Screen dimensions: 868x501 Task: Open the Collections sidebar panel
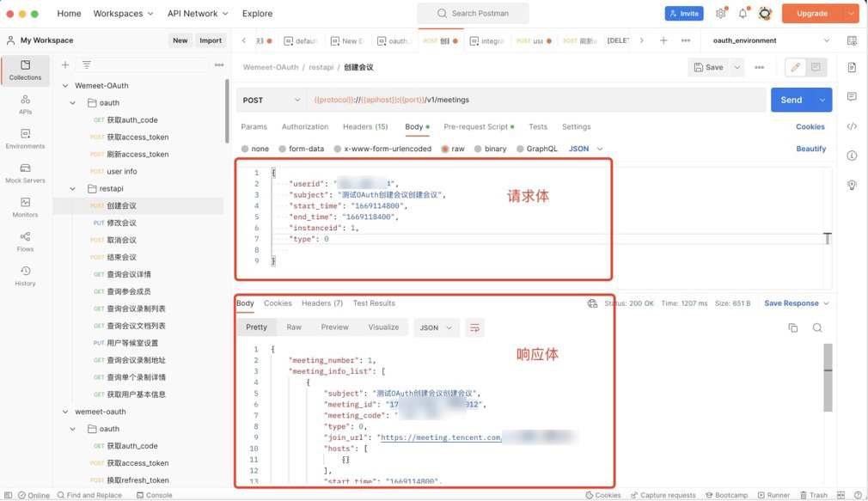coord(26,70)
